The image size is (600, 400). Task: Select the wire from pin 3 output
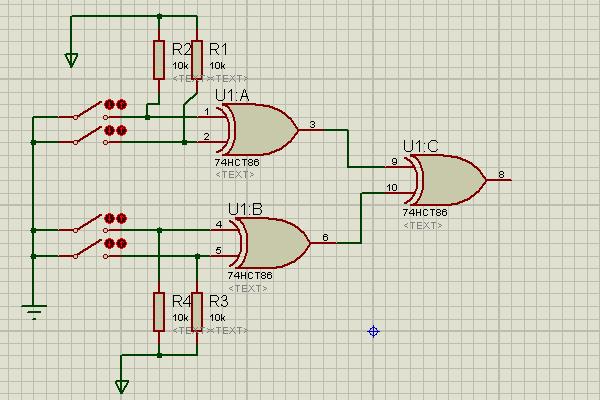348,149
